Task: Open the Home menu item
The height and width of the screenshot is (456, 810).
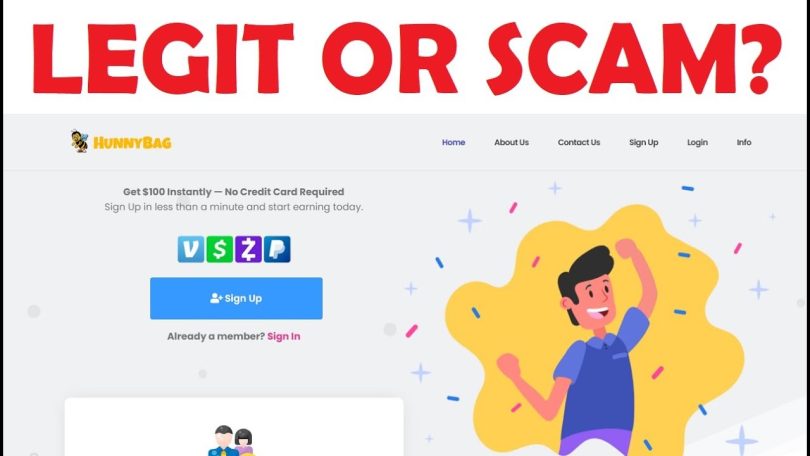Action: (x=454, y=143)
